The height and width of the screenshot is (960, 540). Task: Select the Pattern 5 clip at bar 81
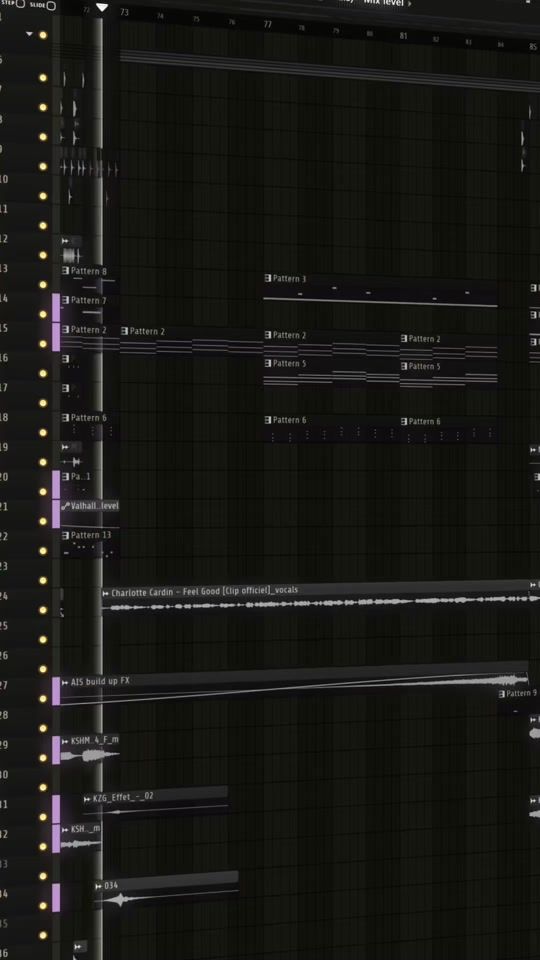448,374
